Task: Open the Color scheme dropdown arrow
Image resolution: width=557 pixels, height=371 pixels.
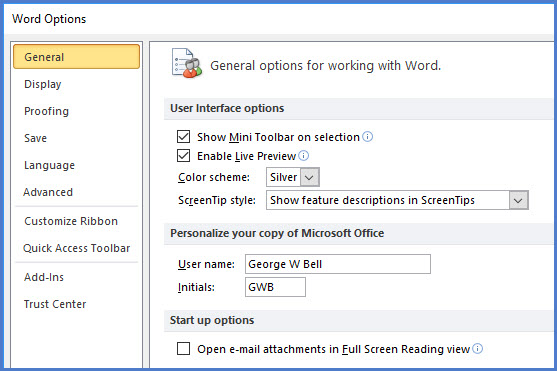Action: coord(309,177)
